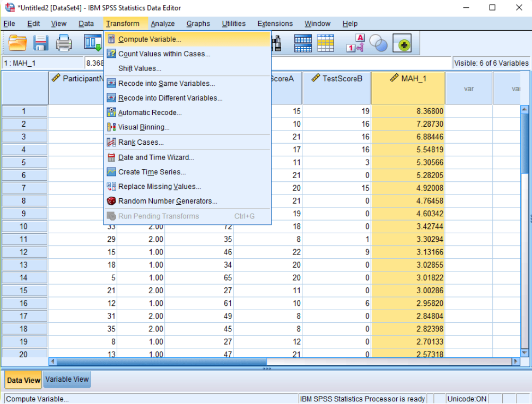
Task: Choose Shift Values... menu entry
Action: pos(187,68)
